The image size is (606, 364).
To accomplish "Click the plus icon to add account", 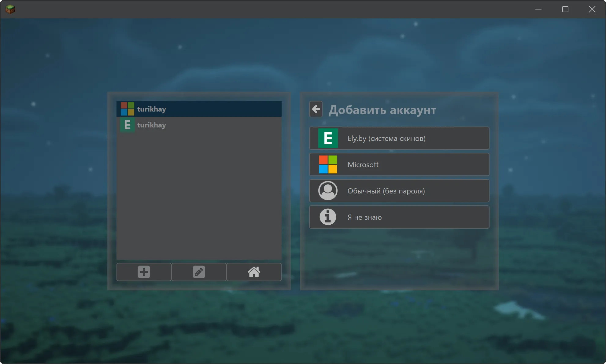I will coord(144,272).
